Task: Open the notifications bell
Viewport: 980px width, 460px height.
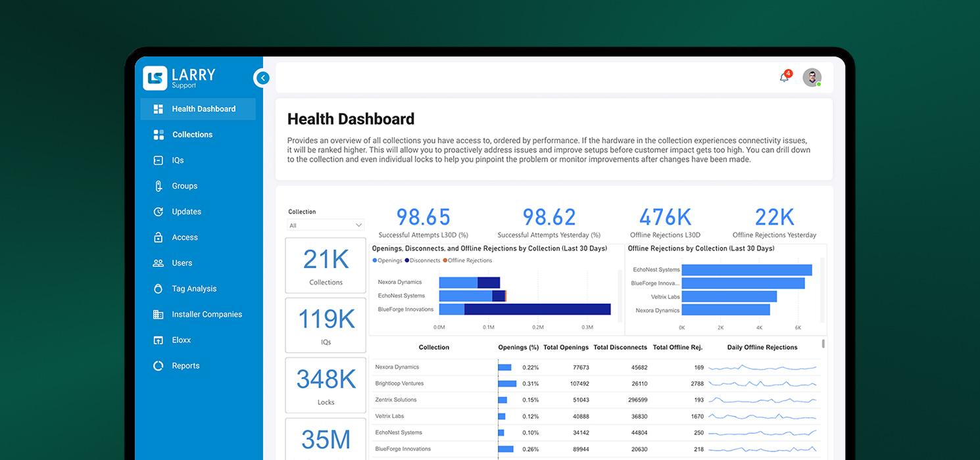Action: pyautogui.click(x=784, y=78)
